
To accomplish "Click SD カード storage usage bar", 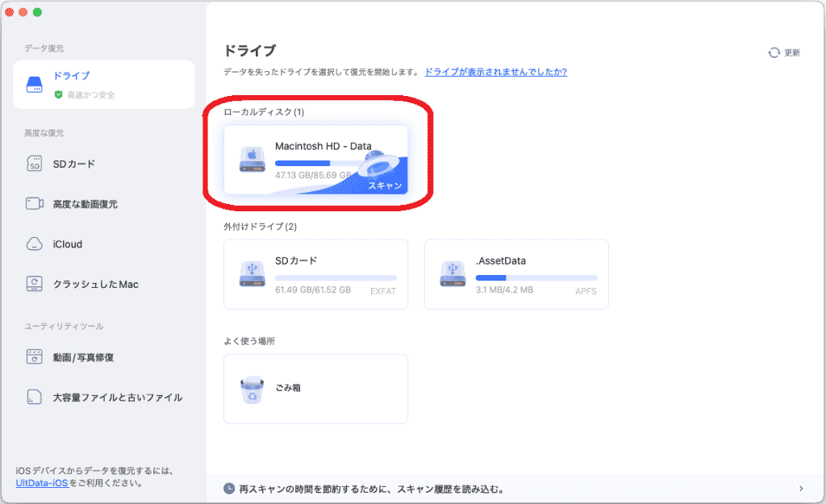I will [336, 277].
